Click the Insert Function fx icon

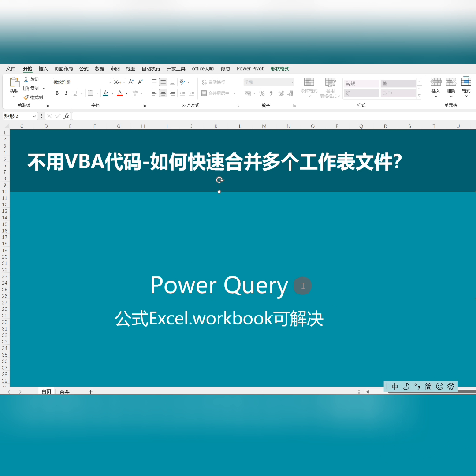[66, 116]
